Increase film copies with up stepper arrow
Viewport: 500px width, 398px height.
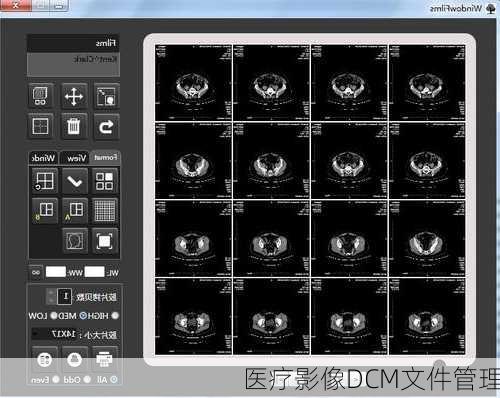tap(51, 292)
